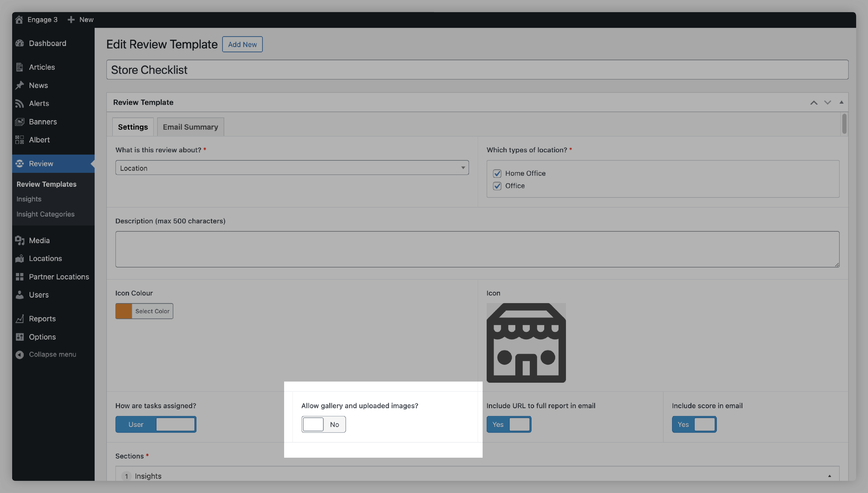Click the Banners images icon

coord(20,122)
